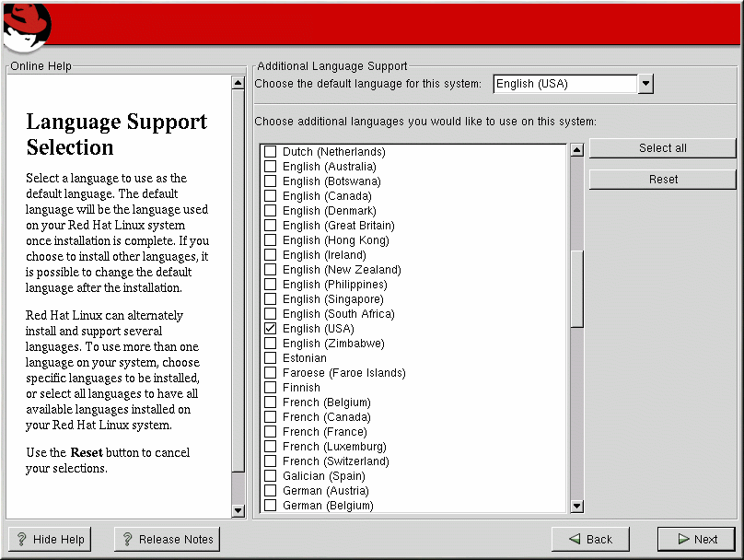Viewport: 744px width, 560px height.
Task: Enable English (Great Britain) support
Action: (270, 225)
